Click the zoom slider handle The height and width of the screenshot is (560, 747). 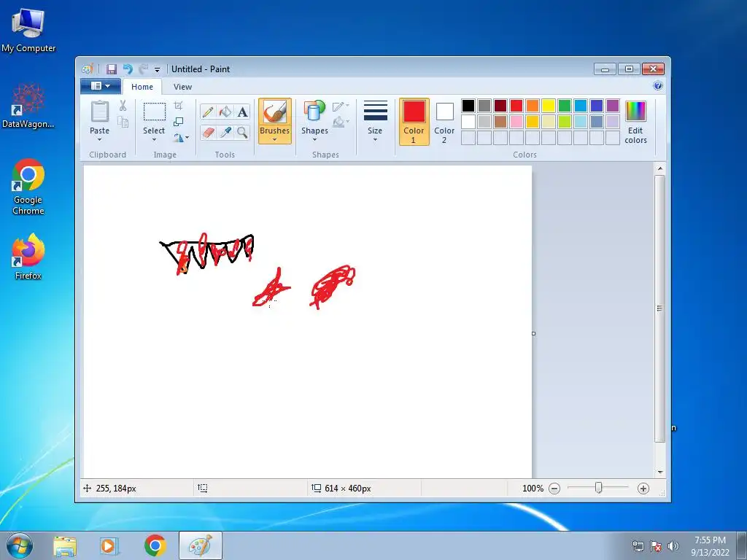[x=598, y=488]
